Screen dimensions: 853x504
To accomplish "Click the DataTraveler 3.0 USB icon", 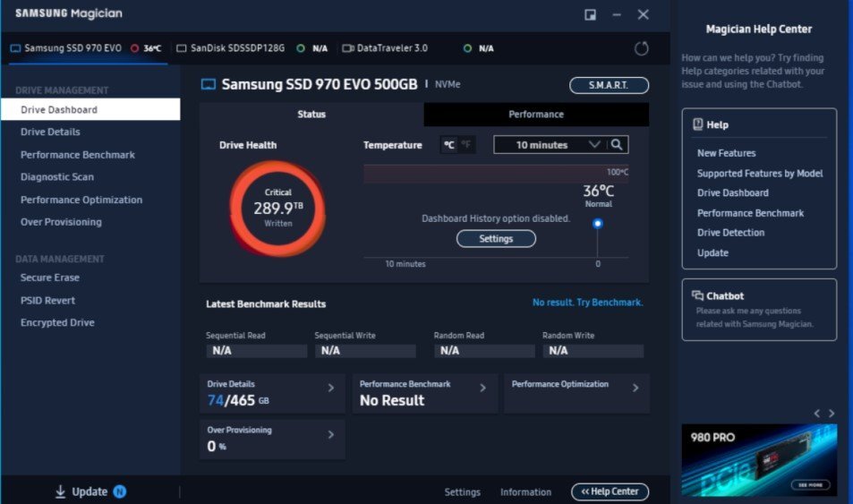I will tap(347, 48).
